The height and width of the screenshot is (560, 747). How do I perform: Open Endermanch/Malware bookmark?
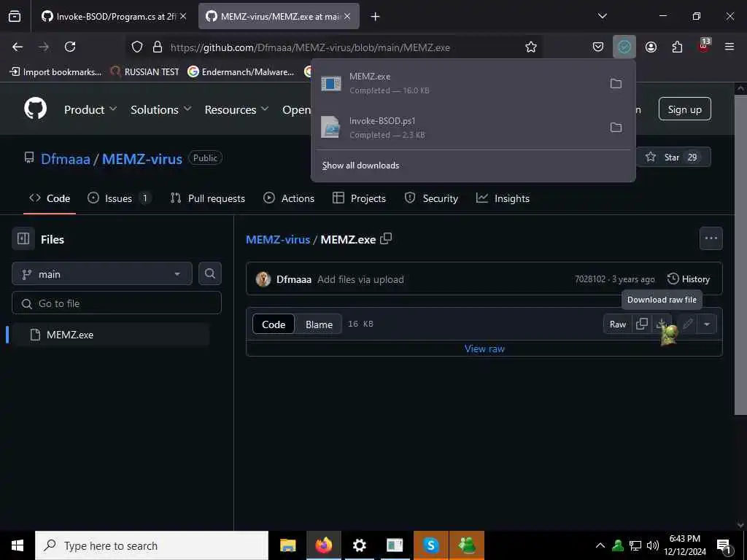241,71
